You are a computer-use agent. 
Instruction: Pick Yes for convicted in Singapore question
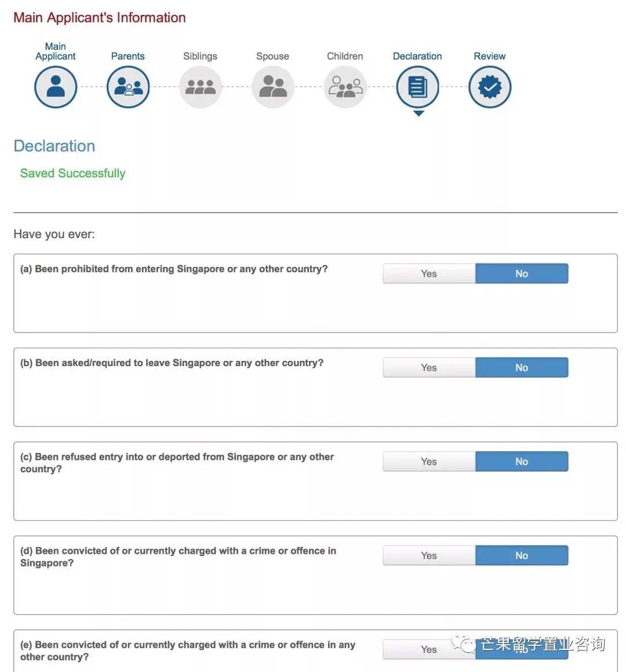pyautogui.click(x=429, y=555)
